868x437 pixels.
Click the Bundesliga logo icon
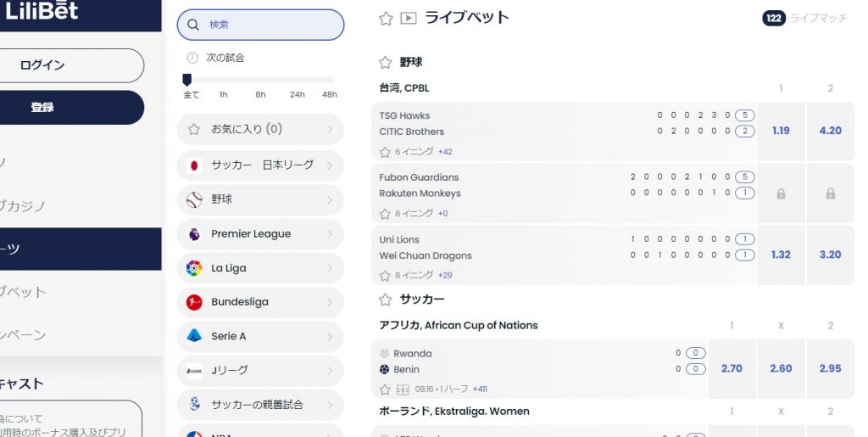pos(194,302)
